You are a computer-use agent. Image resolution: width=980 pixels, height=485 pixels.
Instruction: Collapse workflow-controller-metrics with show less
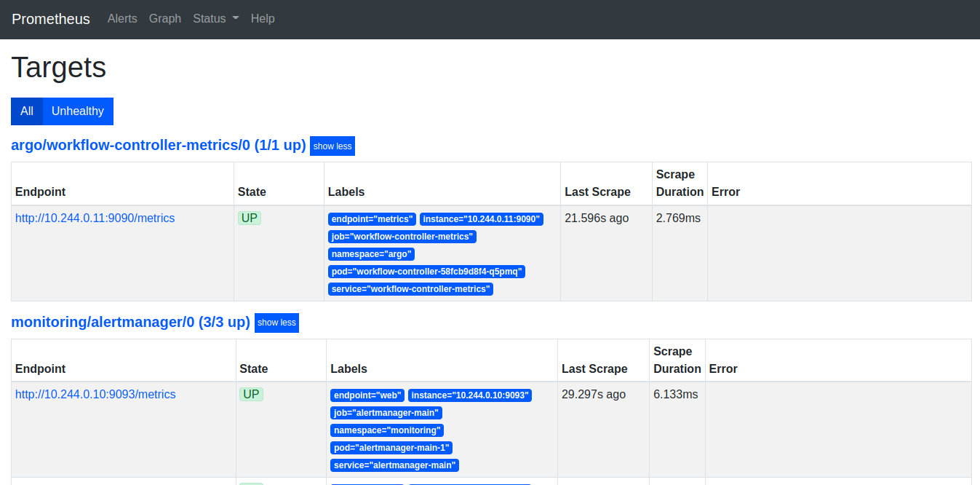pyautogui.click(x=332, y=146)
